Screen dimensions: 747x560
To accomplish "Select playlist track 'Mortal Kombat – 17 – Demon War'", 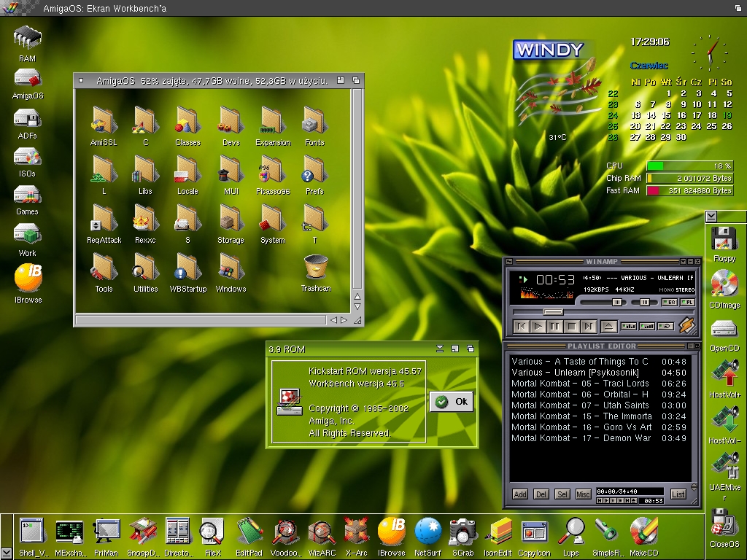I will (x=599, y=438).
